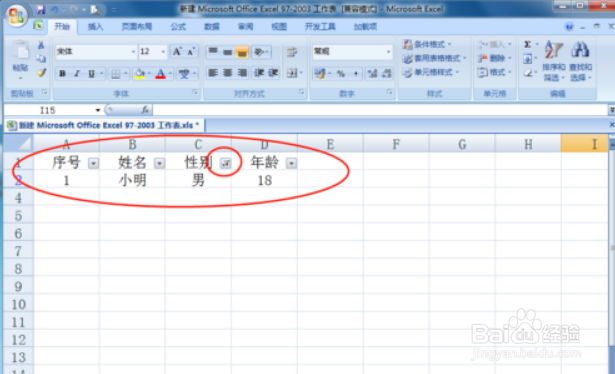Click the 格式 format cells button

pos(495,73)
